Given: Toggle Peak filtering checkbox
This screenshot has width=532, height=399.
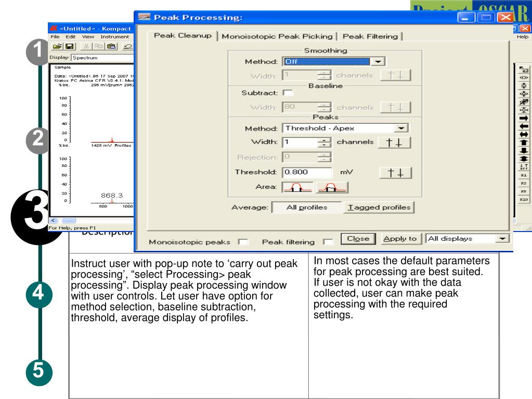Looking at the screenshot, I should tap(328, 242).
